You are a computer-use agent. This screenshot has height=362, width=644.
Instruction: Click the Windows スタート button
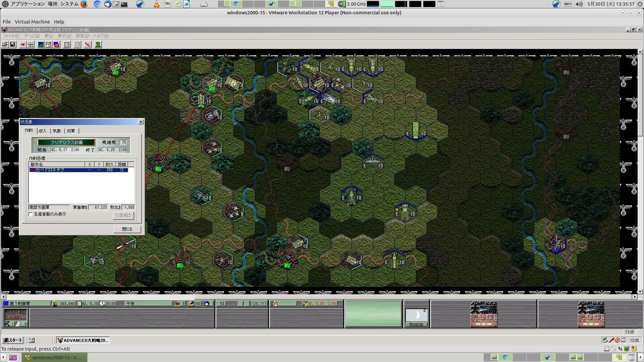coord(13,340)
